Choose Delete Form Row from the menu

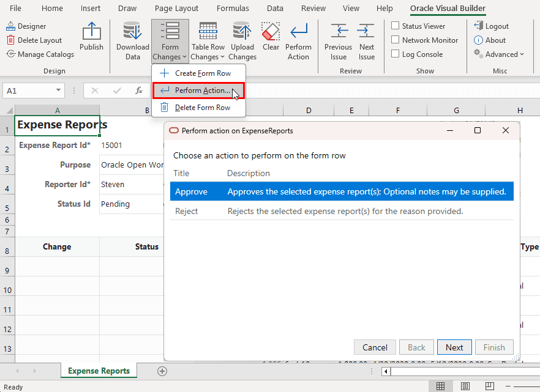[x=198, y=107]
